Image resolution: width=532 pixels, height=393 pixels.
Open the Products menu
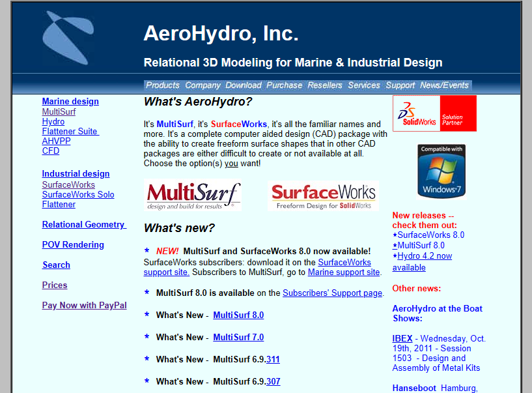(x=163, y=85)
